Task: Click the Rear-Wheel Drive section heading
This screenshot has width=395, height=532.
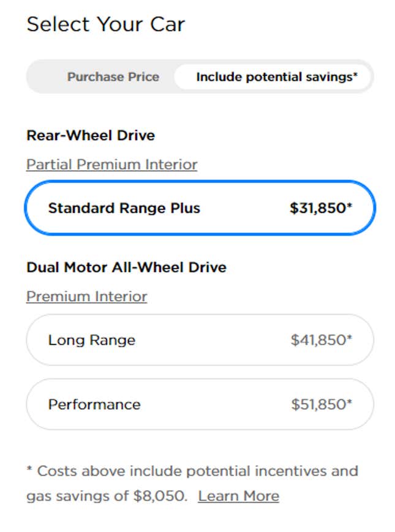Action: [91, 135]
